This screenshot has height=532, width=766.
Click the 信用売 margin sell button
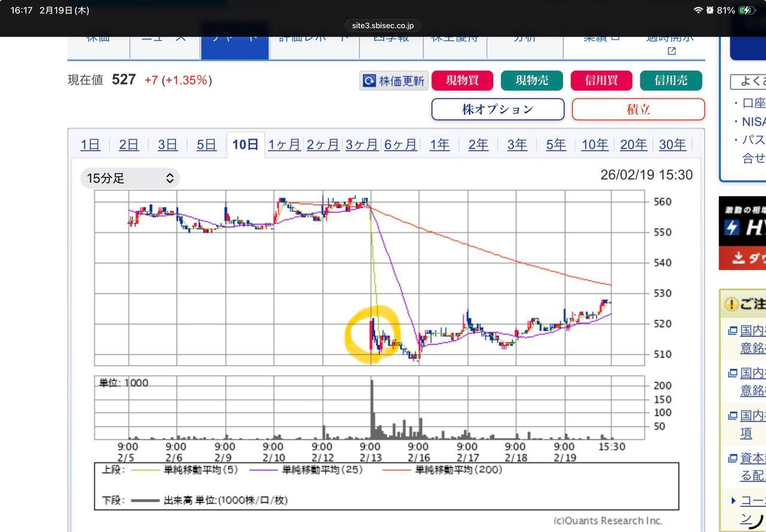671,81
